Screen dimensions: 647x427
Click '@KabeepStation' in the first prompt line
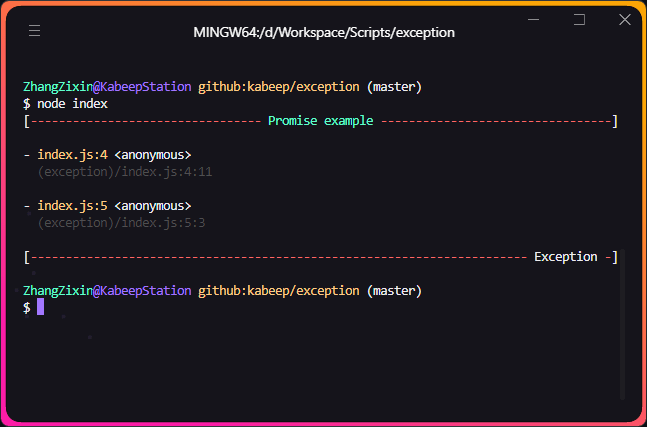(x=142, y=87)
